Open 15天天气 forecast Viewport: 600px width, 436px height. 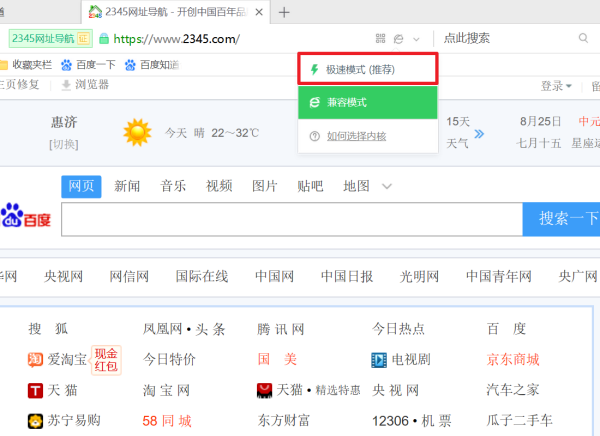coord(458,132)
